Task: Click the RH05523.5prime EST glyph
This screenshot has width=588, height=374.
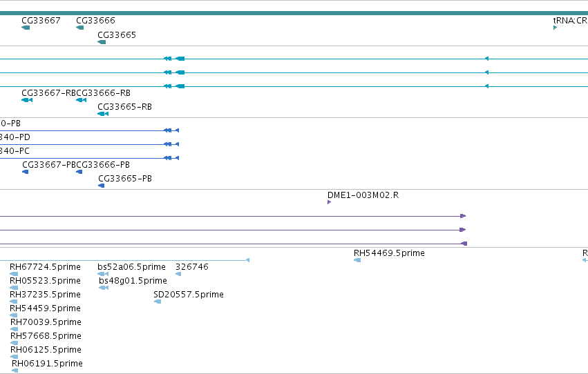Action: tap(14, 288)
